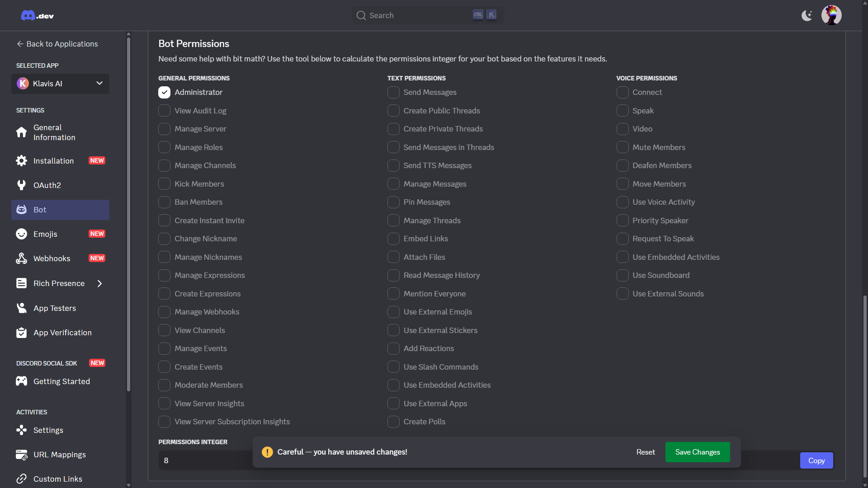Viewport: 868px width, 488px height.
Task: Toggle dark mode with the moon icon
Action: click(807, 16)
